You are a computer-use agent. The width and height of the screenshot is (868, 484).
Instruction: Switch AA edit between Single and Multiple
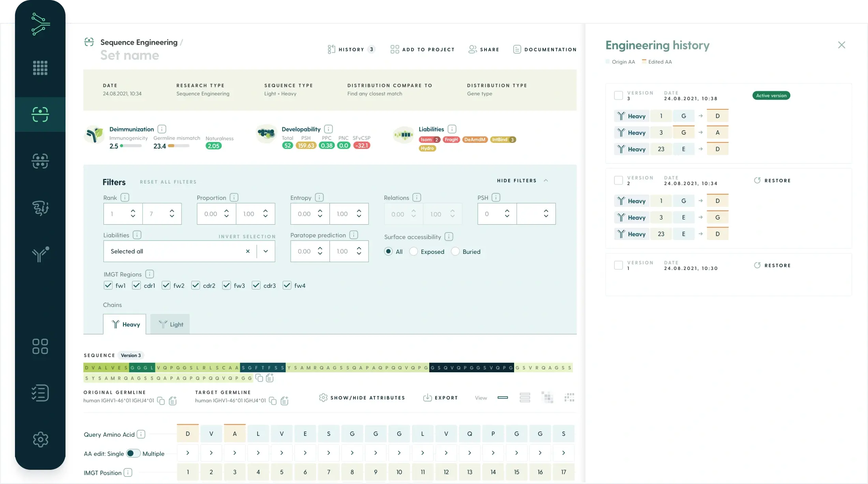pos(133,453)
